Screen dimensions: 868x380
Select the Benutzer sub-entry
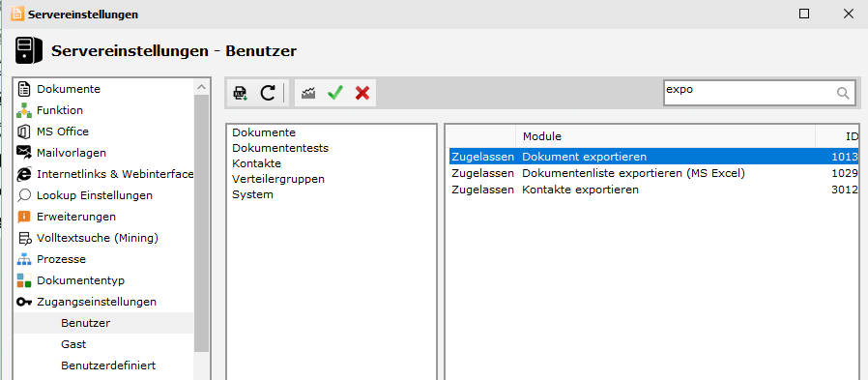(86, 323)
